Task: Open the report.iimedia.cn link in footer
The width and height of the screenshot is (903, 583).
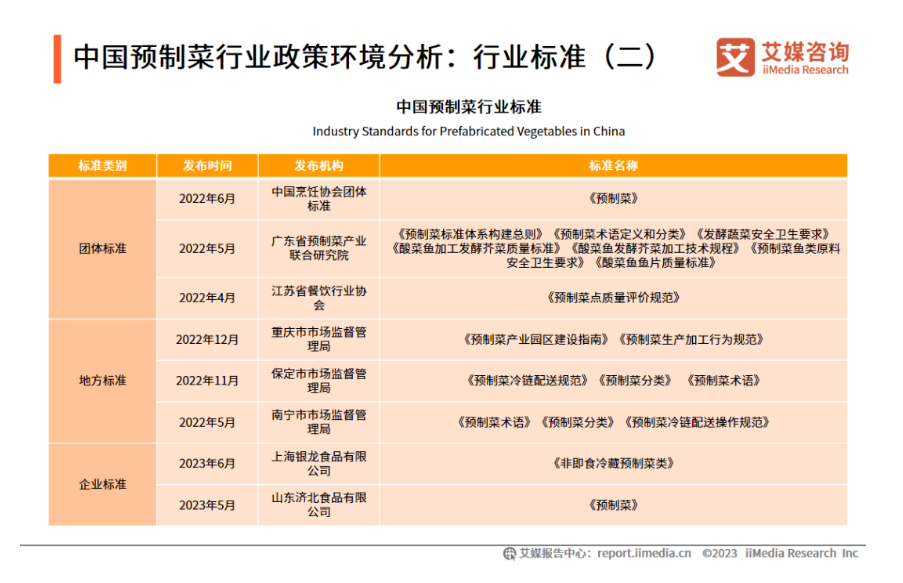Action: 642,553
